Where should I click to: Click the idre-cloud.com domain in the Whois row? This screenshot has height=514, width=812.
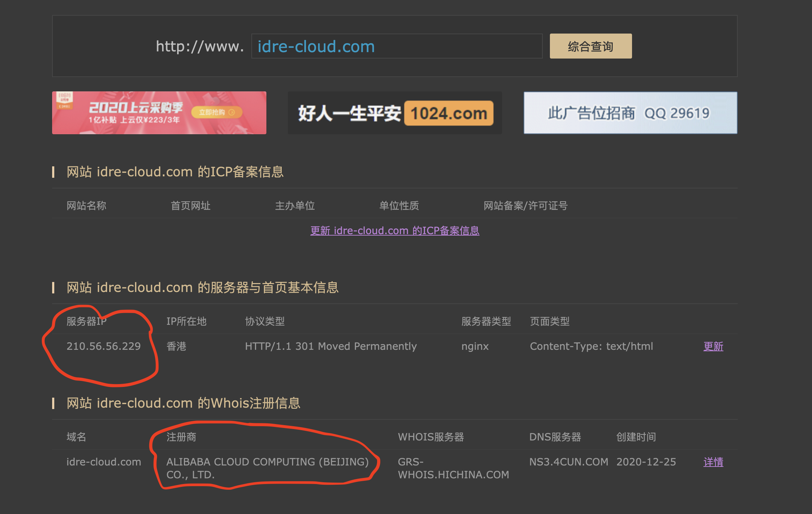click(x=104, y=462)
